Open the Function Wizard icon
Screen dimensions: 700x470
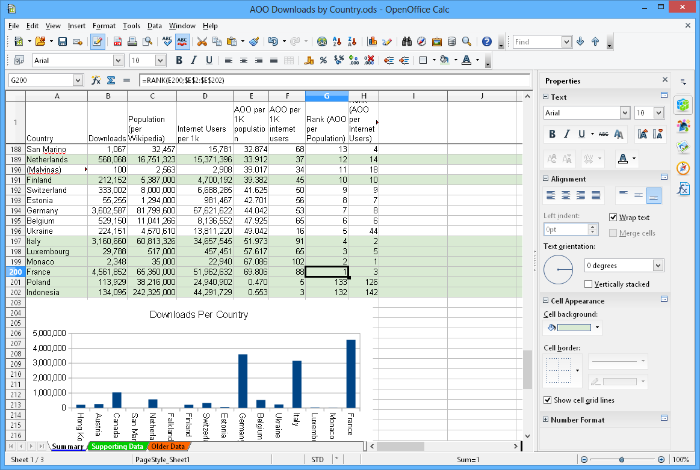pyautogui.click(x=97, y=79)
